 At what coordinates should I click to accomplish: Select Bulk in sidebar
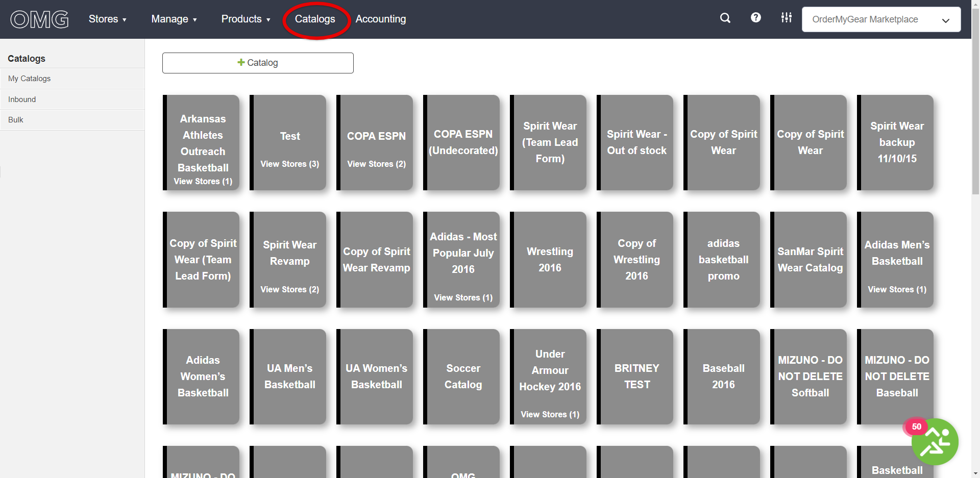click(x=72, y=120)
